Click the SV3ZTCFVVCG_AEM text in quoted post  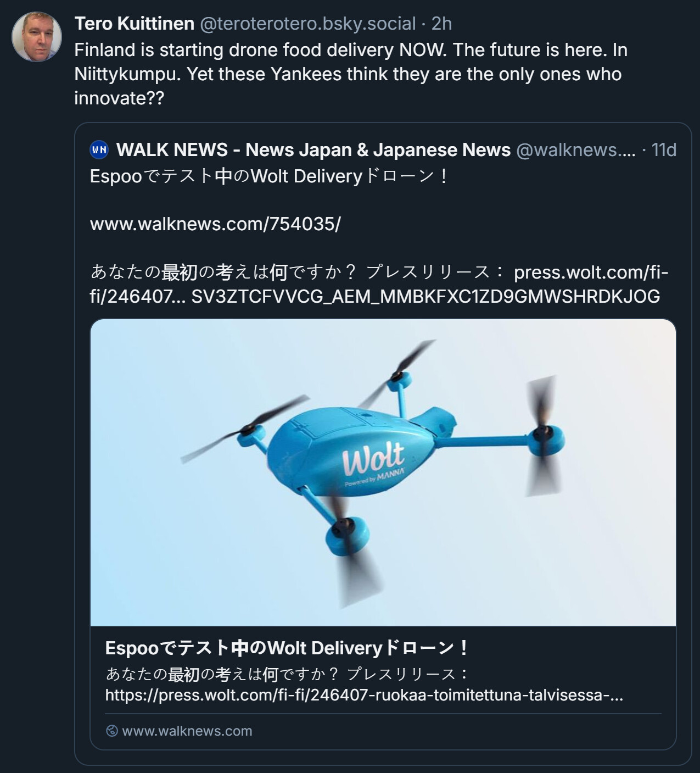425,297
